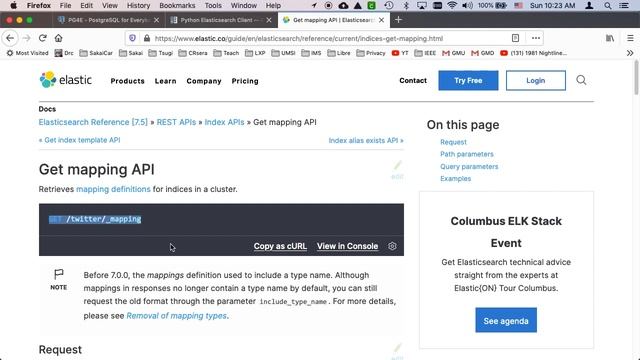
Task: Switch to Python Elasticsearch Client tab
Action: pyautogui.click(x=221, y=20)
